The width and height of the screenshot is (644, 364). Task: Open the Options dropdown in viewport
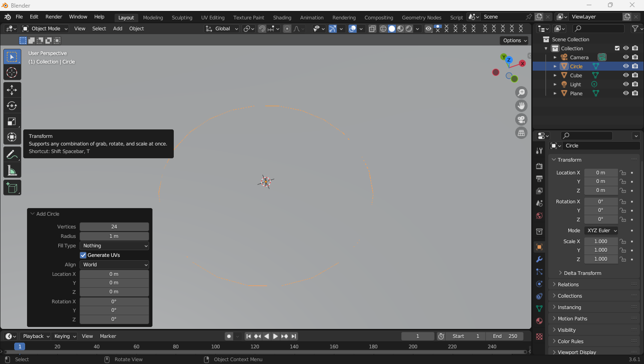515,40
